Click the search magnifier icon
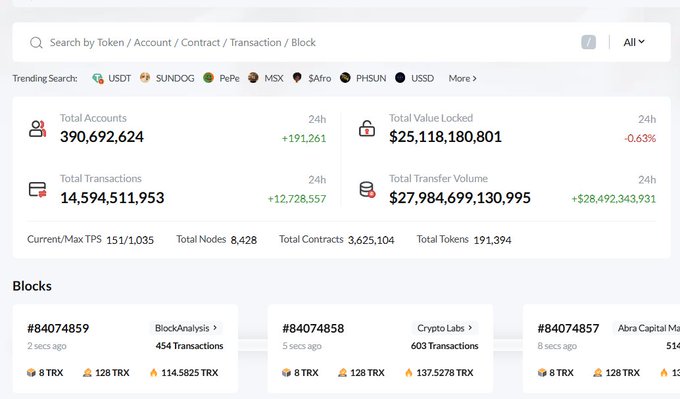 point(36,43)
